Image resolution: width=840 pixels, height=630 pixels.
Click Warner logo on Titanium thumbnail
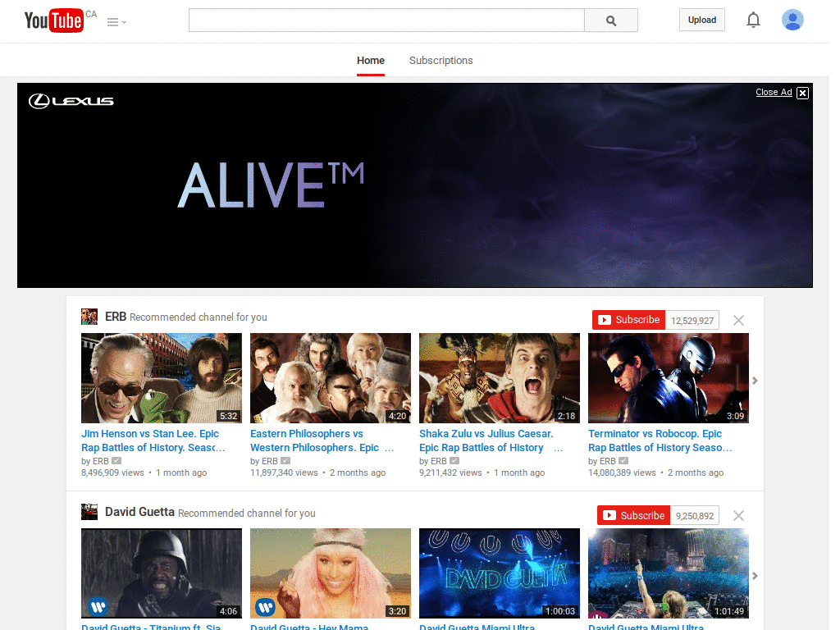pos(98,606)
